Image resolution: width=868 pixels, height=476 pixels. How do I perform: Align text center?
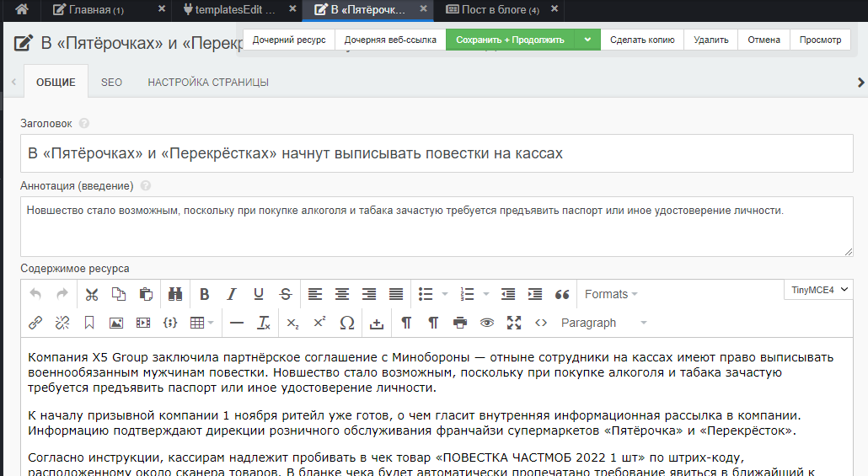click(342, 294)
